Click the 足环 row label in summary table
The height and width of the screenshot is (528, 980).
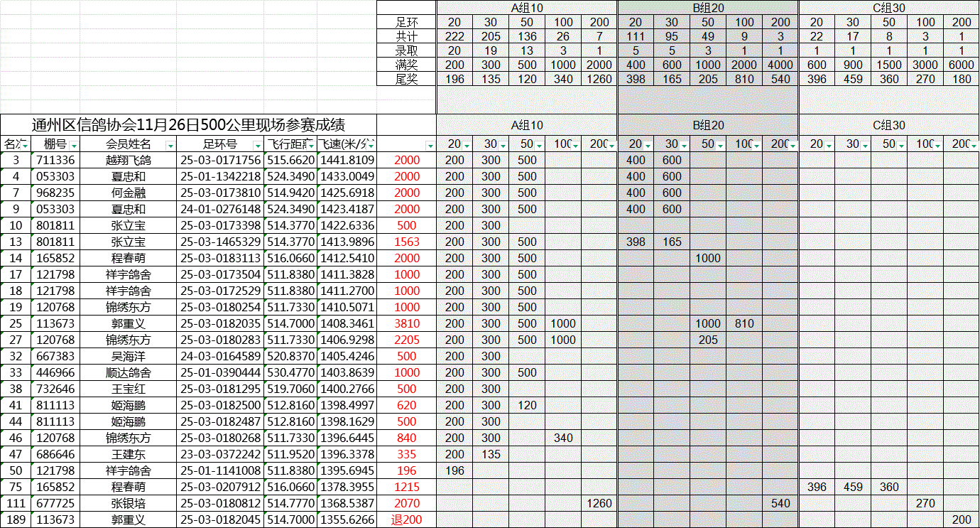click(406, 22)
